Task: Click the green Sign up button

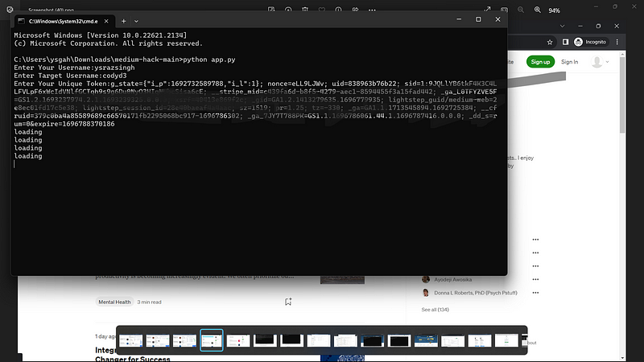Action: tap(540, 62)
